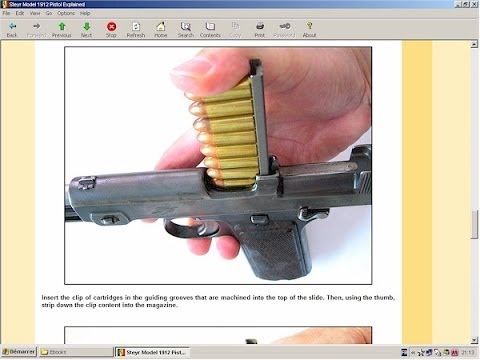Open the About dialog
This screenshot has width=480, height=360.
(309, 30)
